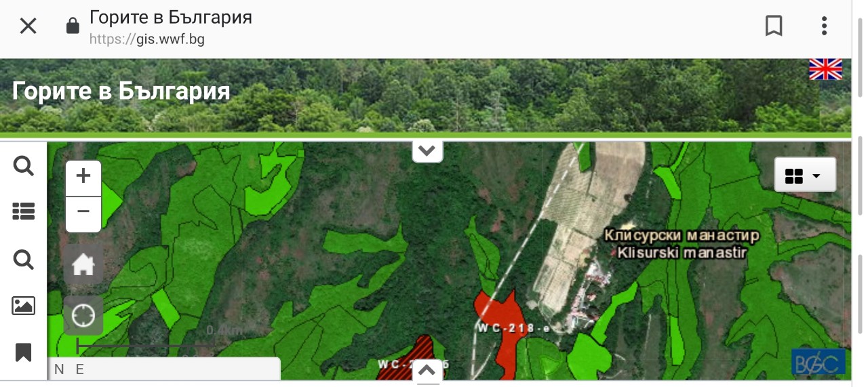Open the basemap gallery grid dropdown

(x=805, y=176)
